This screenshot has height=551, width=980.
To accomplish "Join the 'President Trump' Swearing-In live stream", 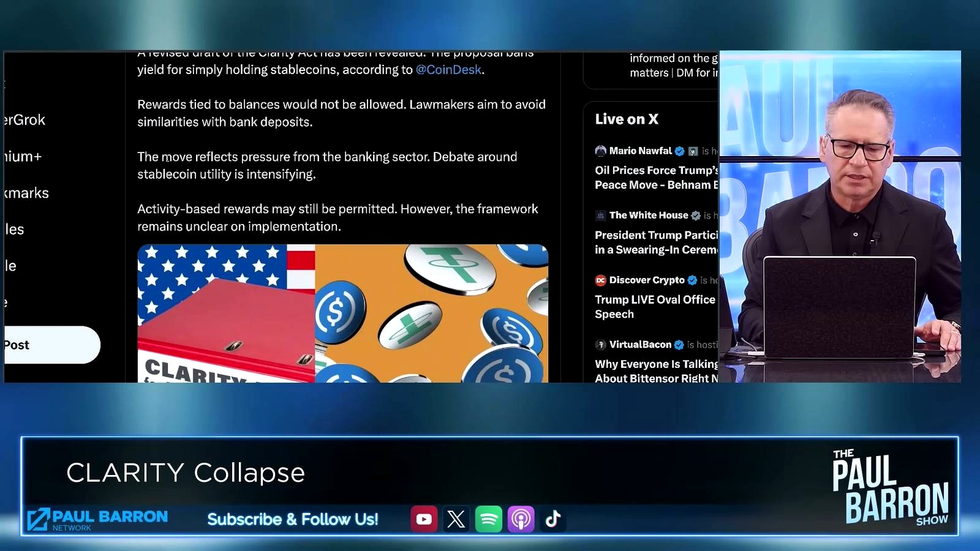I will coord(657,242).
